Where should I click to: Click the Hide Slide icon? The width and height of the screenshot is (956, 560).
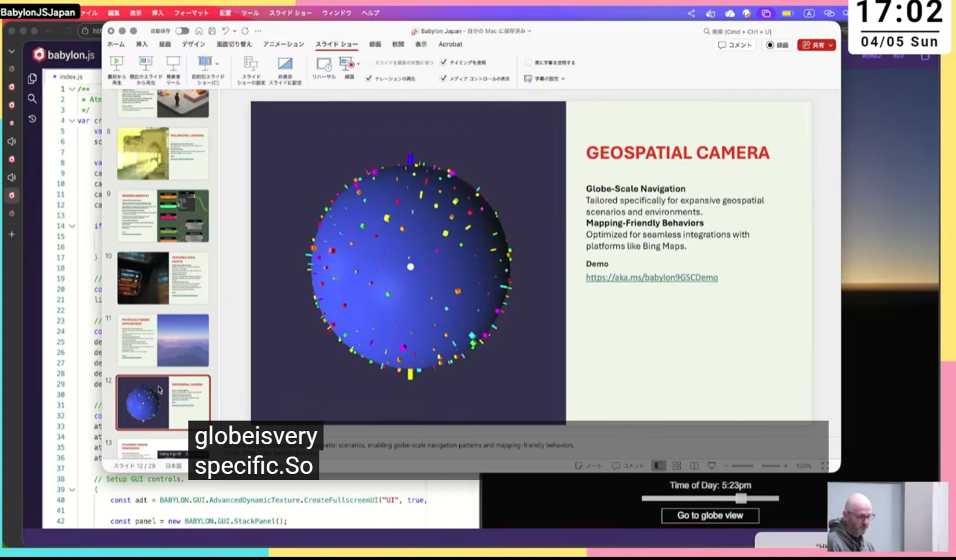pos(285,64)
